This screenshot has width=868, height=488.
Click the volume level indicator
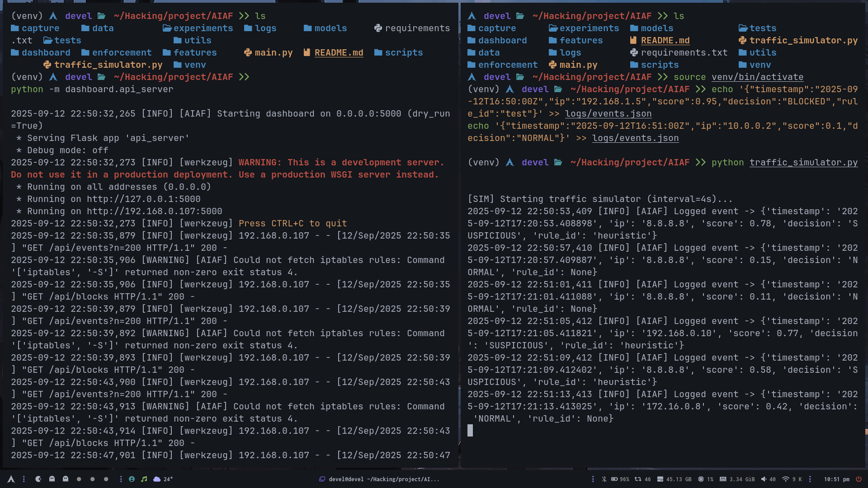[x=768, y=479]
